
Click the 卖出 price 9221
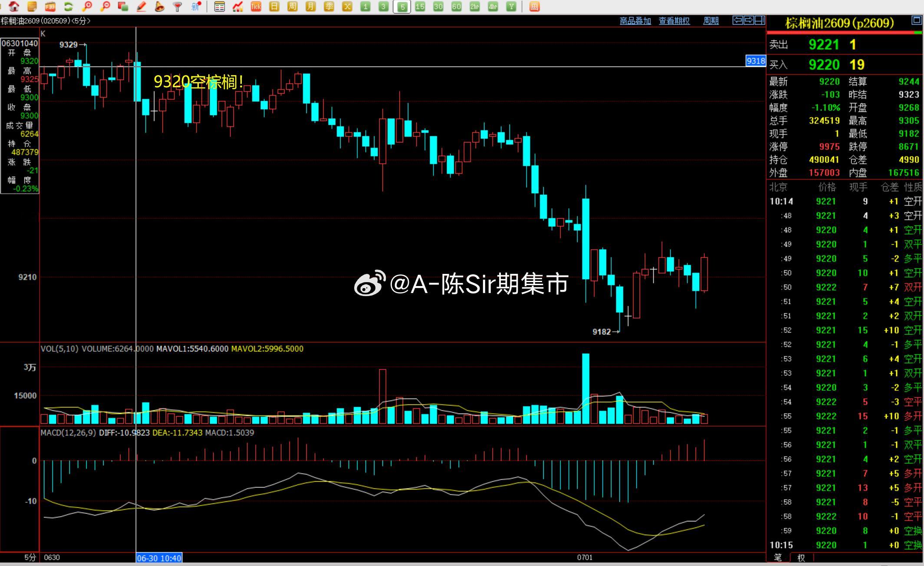[824, 45]
